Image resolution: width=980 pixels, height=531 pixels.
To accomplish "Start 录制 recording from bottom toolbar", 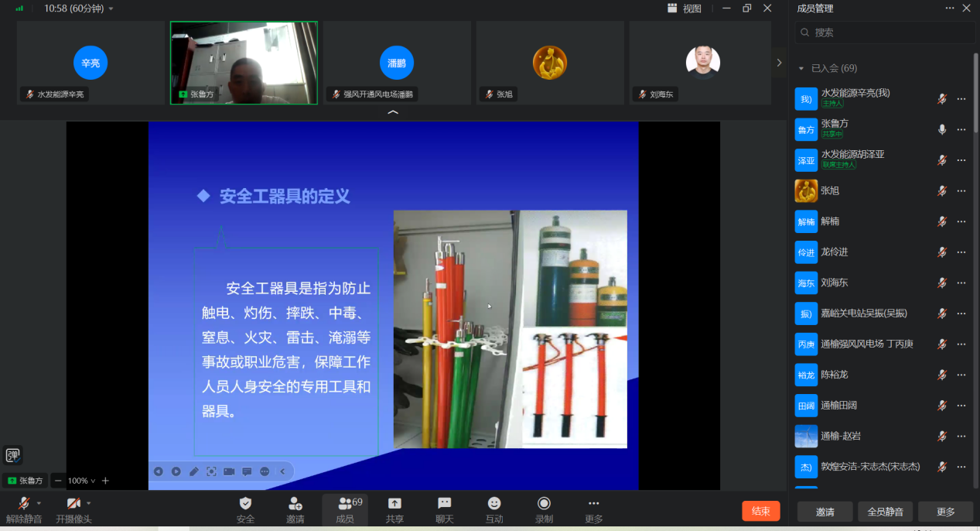I will (x=544, y=504).
